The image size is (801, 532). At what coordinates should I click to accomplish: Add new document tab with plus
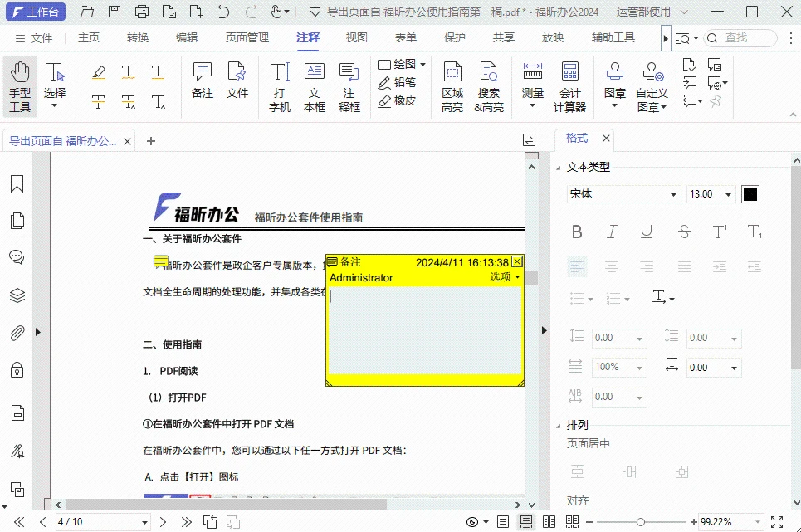[151, 141]
